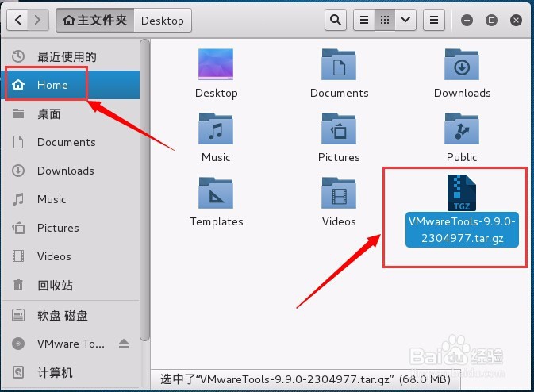Open 计算机 in the sidebar

(x=71, y=373)
